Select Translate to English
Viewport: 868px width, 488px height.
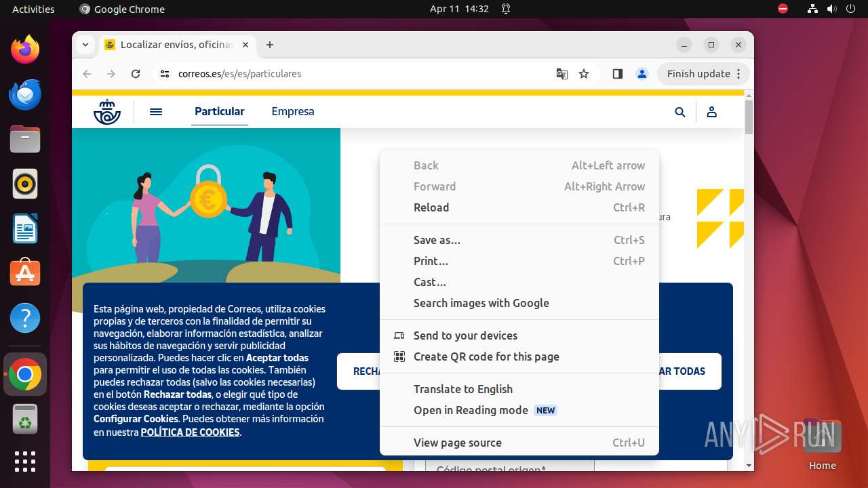[x=519, y=389]
